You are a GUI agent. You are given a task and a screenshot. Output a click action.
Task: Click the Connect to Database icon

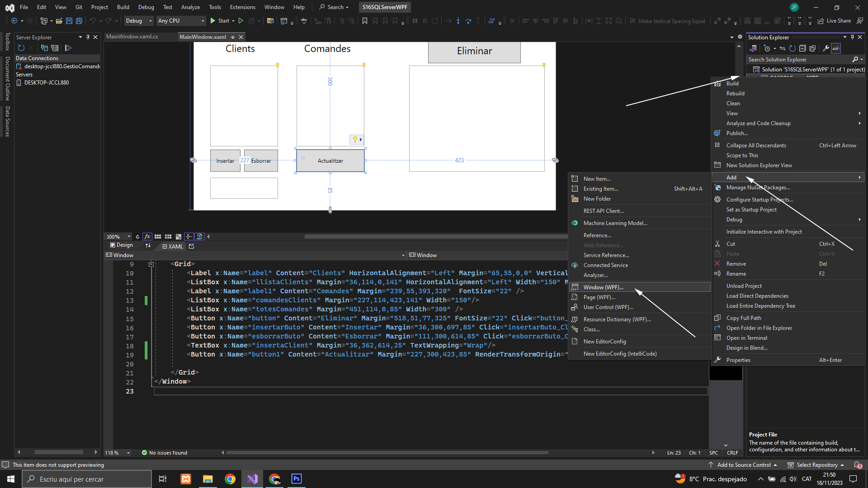point(44,48)
